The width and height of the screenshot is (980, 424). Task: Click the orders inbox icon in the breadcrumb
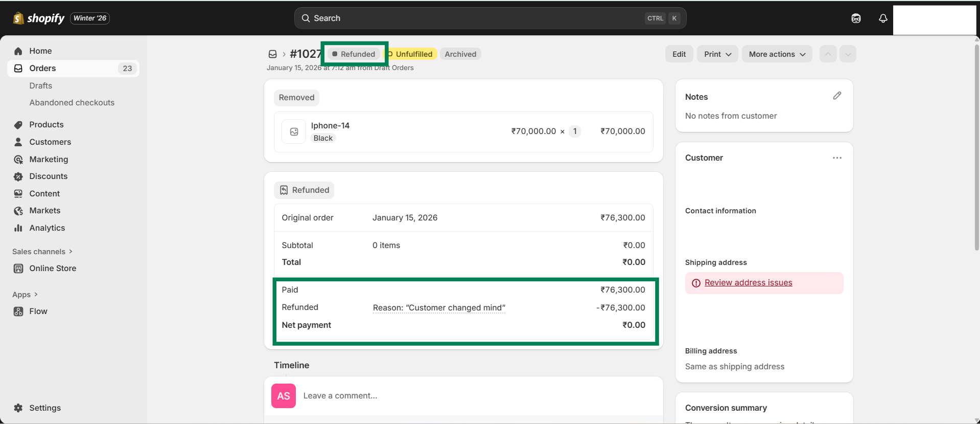point(273,54)
